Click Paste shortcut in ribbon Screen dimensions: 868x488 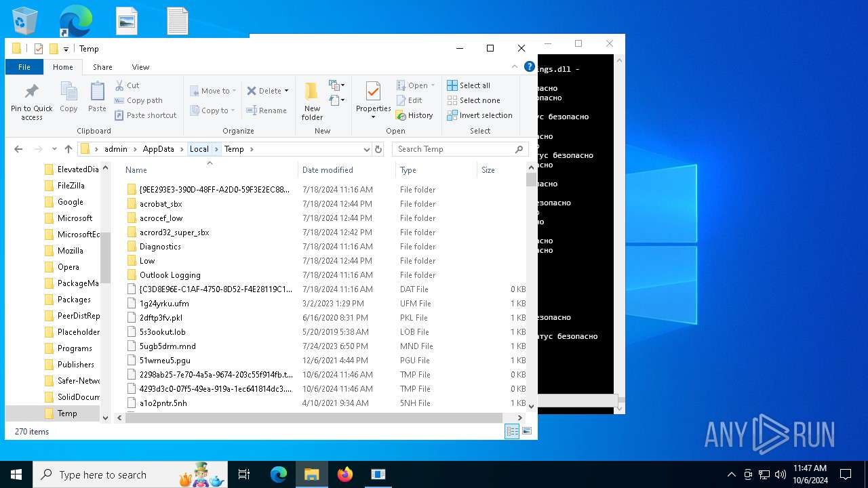point(145,115)
